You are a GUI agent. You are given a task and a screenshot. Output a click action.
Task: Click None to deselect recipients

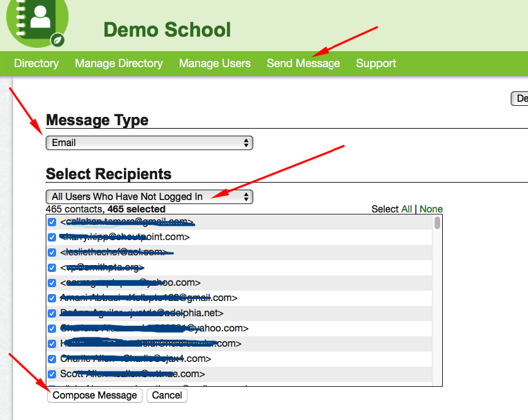(x=431, y=209)
